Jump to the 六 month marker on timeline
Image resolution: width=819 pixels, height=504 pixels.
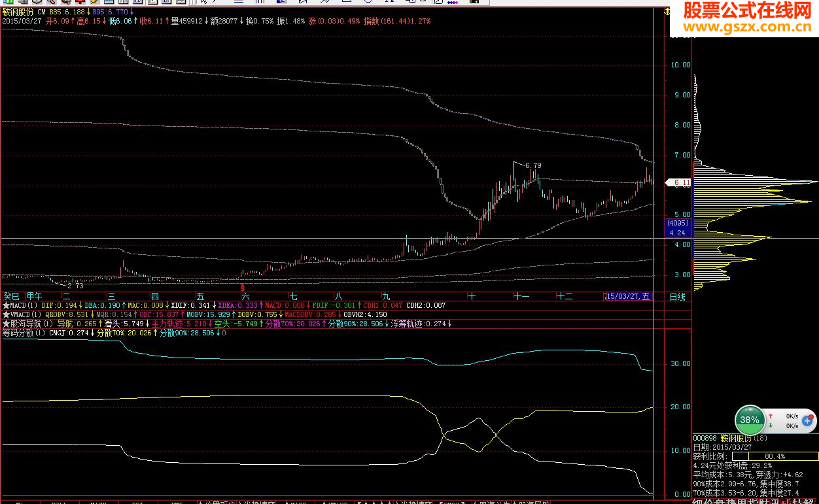(246, 297)
